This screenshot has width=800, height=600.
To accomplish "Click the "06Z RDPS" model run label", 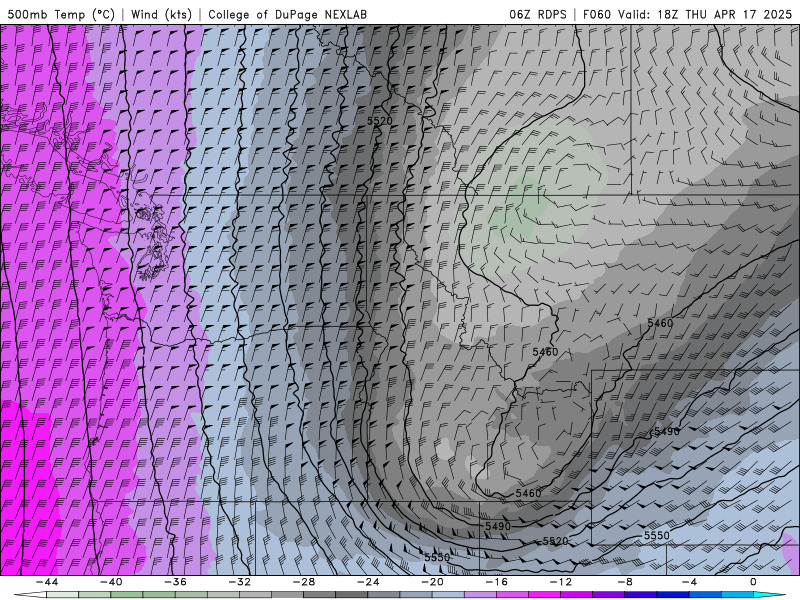I will pyautogui.click(x=538, y=14).
